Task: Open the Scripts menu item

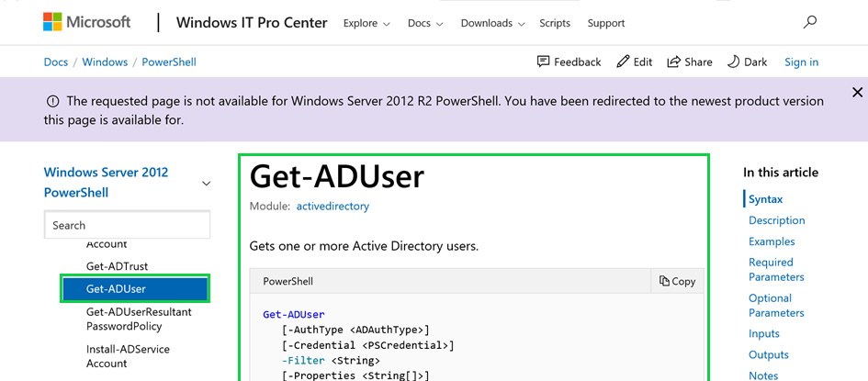Action: [x=555, y=23]
